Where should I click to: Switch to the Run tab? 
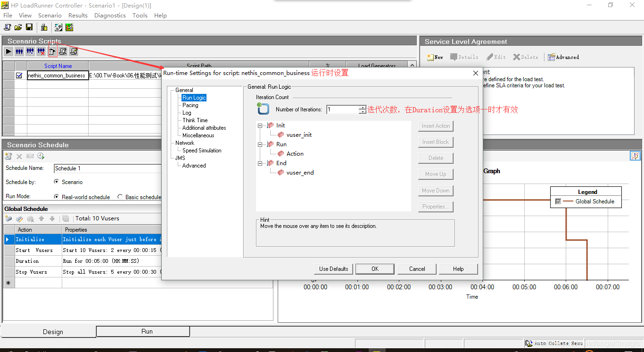click(x=143, y=331)
